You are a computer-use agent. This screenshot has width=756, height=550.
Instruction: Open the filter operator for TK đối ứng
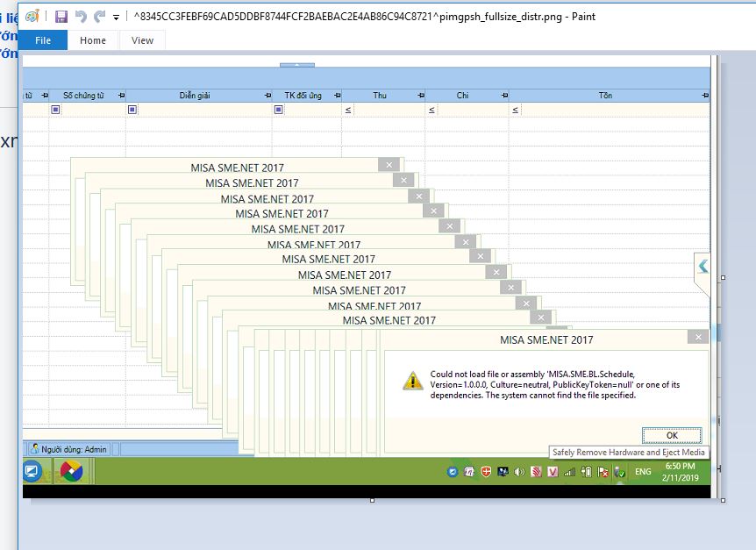point(278,110)
